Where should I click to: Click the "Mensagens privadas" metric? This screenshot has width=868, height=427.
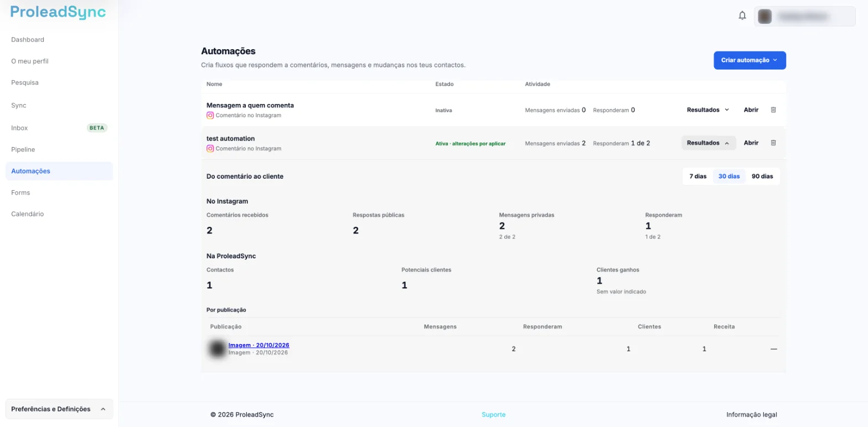[x=526, y=215]
